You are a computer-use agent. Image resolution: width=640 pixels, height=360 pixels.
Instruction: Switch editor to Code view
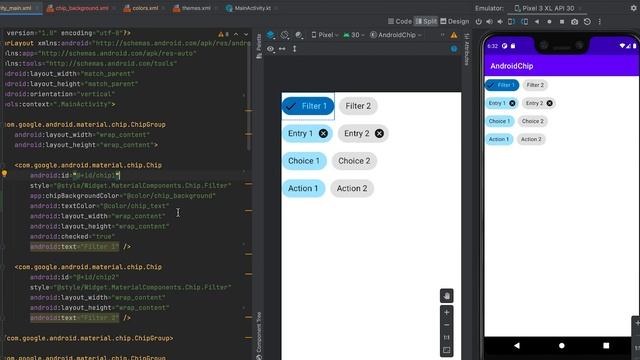(400, 21)
